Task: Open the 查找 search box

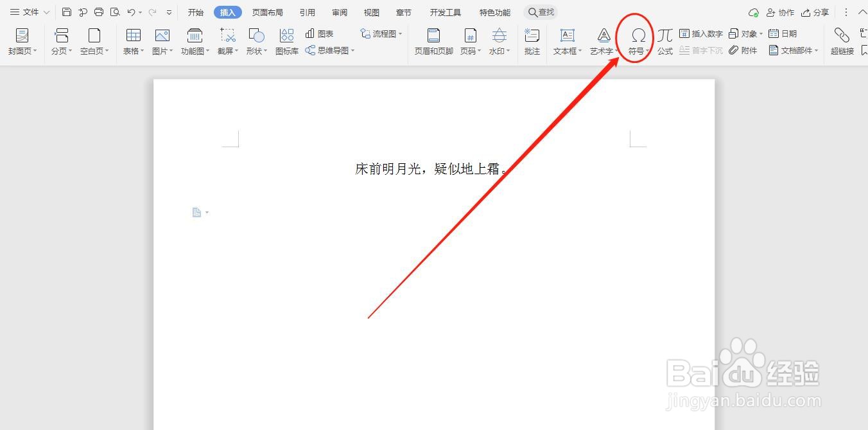Action: pos(541,12)
